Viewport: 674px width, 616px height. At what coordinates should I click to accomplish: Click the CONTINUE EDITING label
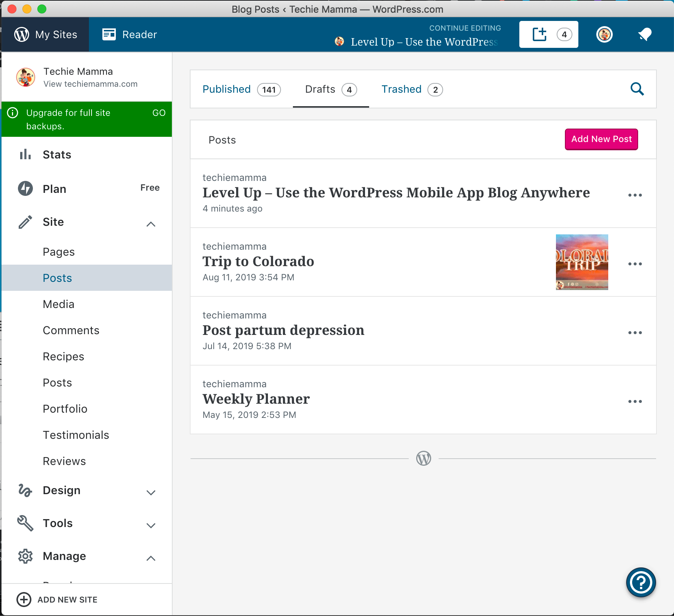[465, 28]
